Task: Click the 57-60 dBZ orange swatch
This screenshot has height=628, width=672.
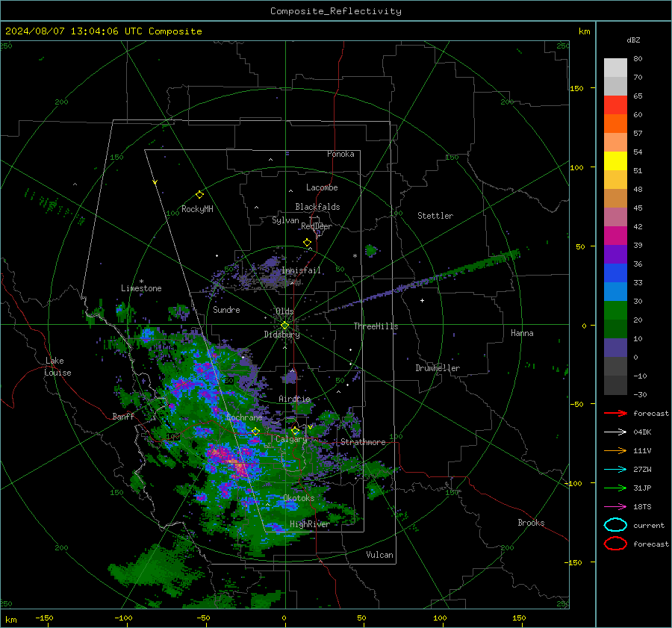Action: coord(615,124)
